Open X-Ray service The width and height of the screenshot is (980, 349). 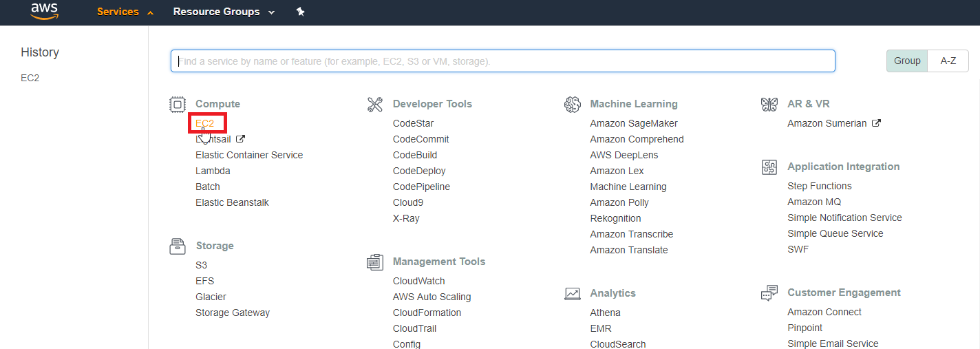tap(406, 218)
